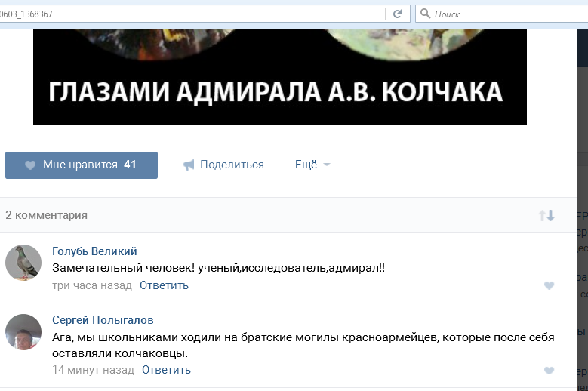The image size is (588, 391).
Task: Like the post with Мне нравится button
Action: 82,165
